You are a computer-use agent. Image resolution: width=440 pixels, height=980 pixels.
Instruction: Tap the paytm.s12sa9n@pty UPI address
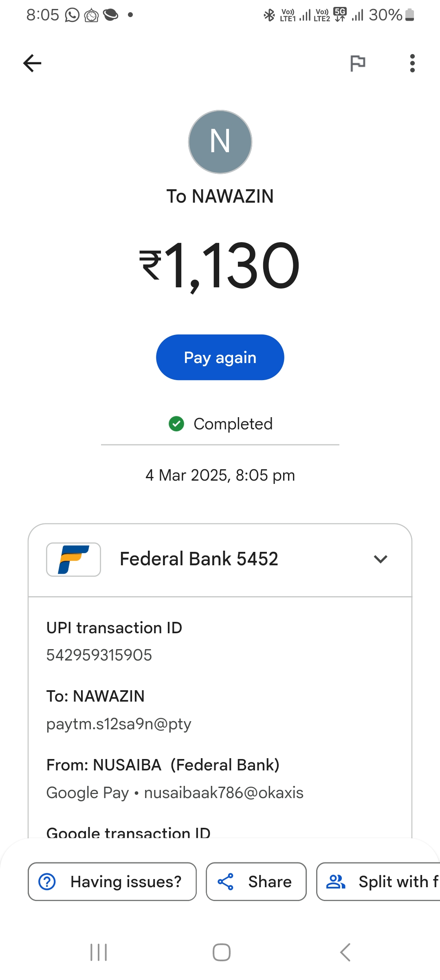pyautogui.click(x=119, y=724)
